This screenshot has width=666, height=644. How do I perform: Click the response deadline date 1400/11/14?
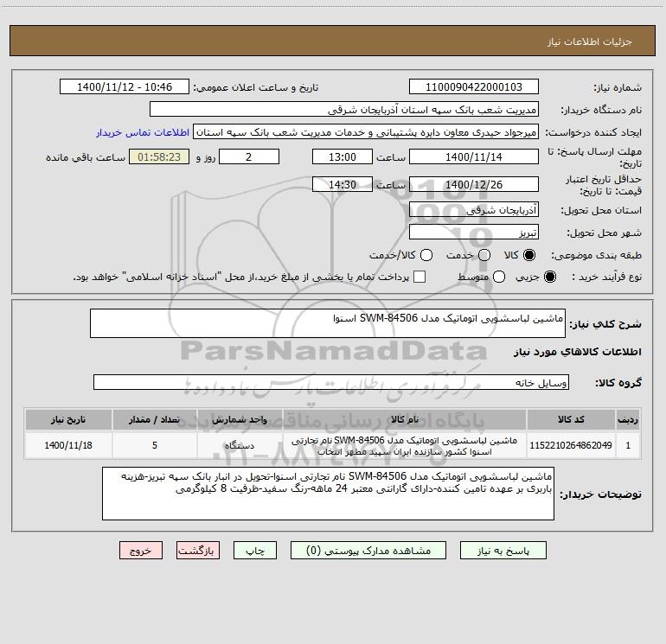pos(474,156)
